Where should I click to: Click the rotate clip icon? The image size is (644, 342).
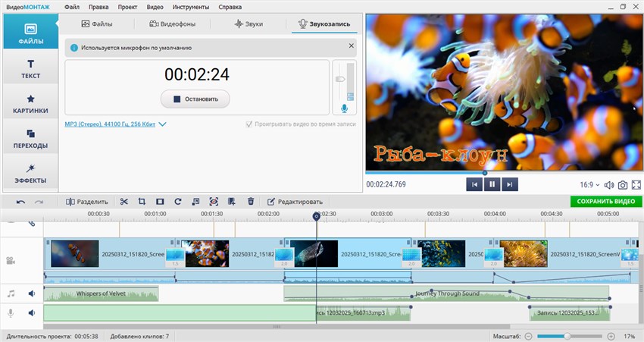point(177,202)
